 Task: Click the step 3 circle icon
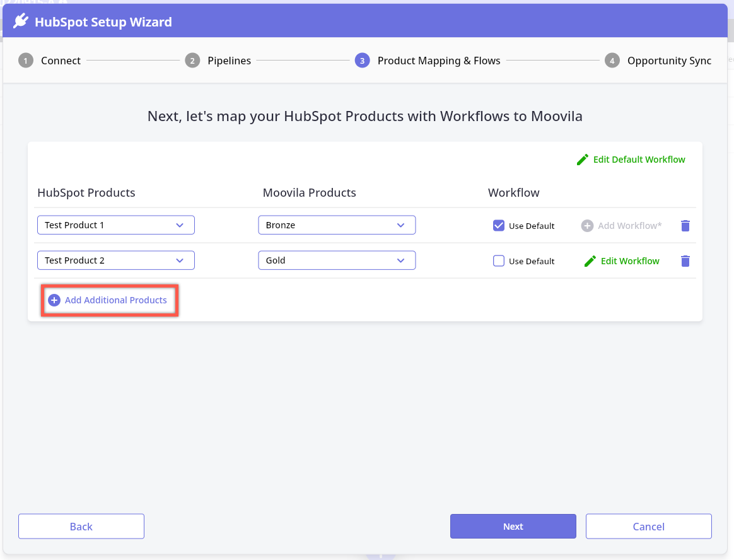pos(362,61)
